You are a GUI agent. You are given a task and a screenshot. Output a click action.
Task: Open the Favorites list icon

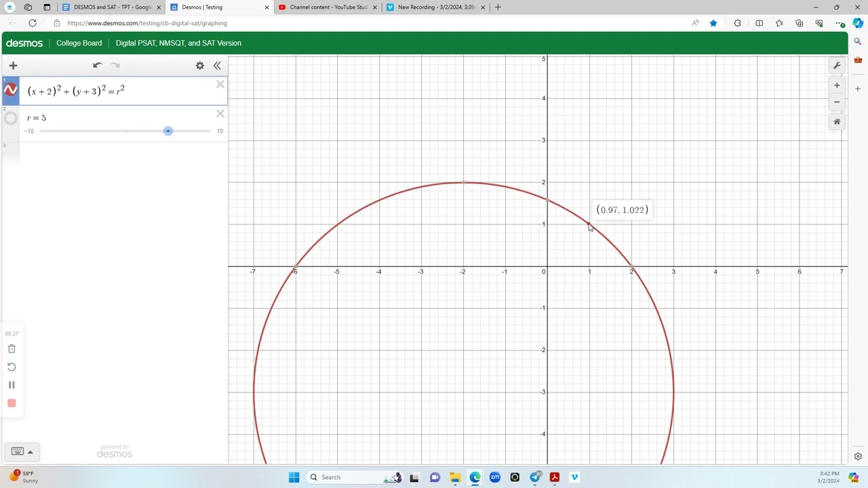[779, 23]
